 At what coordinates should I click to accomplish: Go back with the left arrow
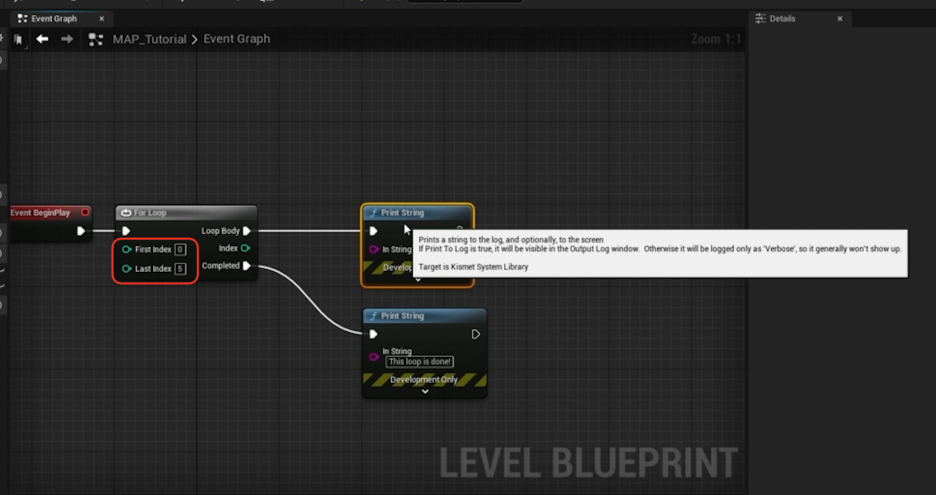[x=42, y=39]
